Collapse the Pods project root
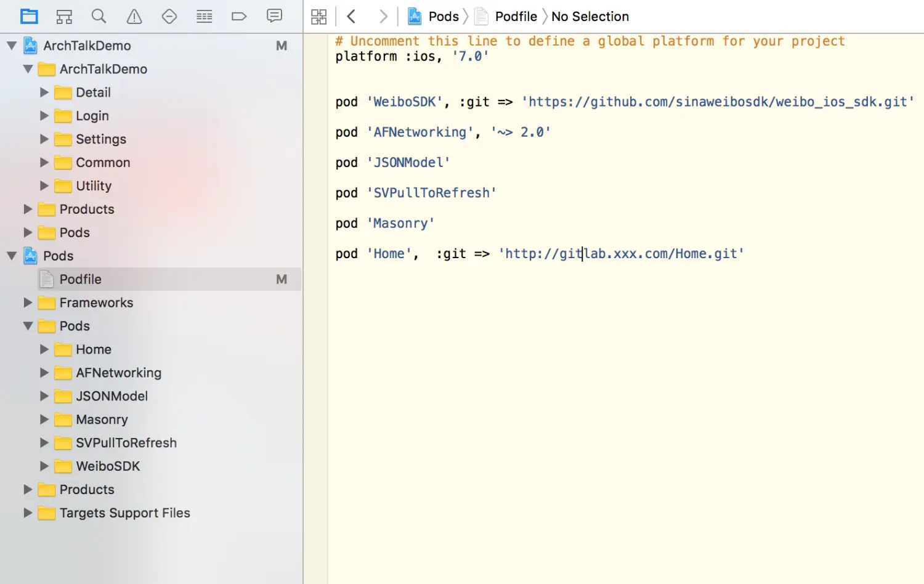The height and width of the screenshot is (584, 924). (12, 256)
